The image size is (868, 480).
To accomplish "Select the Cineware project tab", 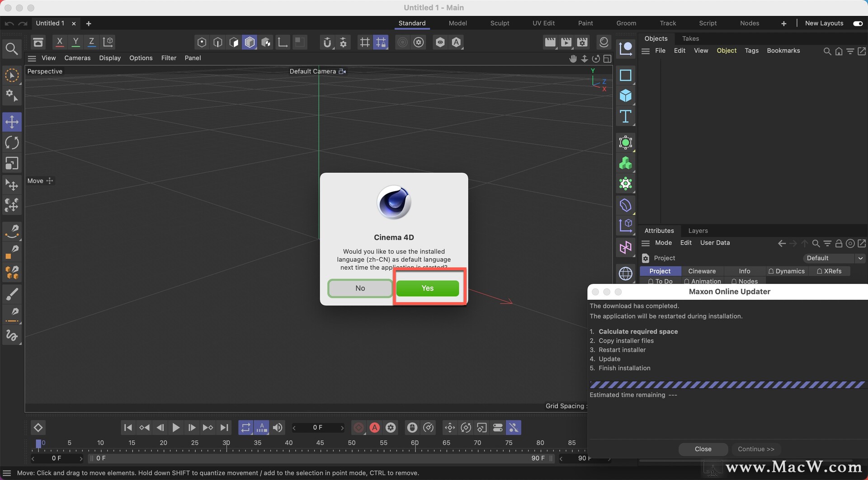I will [702, 271].
